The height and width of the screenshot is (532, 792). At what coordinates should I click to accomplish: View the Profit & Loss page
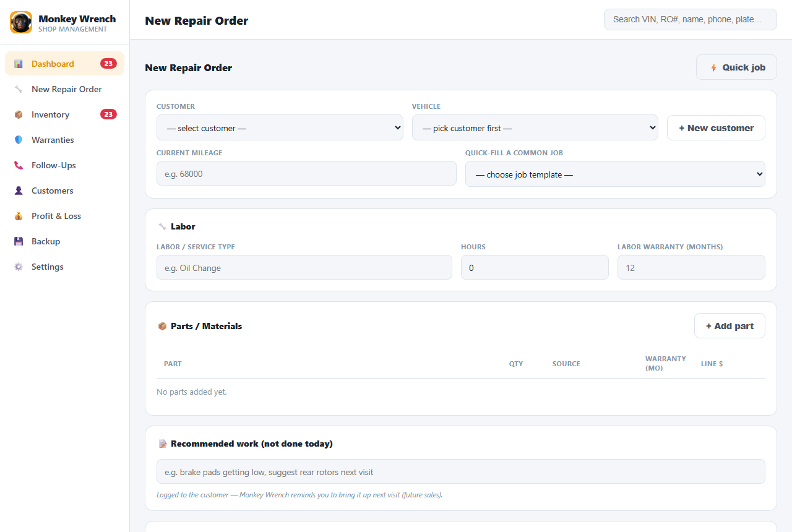64,216
